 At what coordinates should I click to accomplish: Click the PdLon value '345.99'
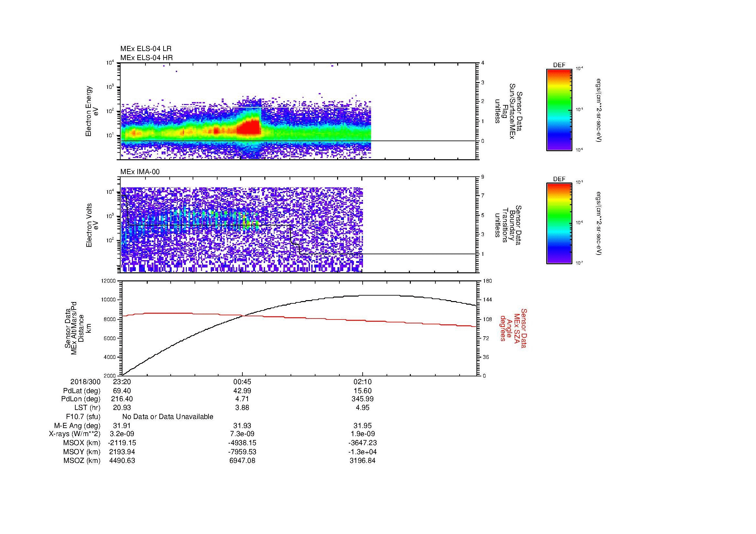[x=363, y=399]
